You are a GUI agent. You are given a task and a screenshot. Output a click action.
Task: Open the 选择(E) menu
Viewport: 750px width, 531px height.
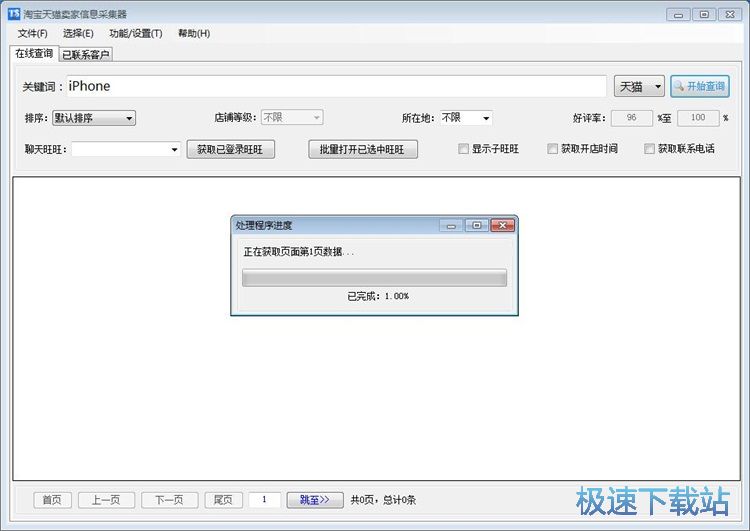(78, 33)
